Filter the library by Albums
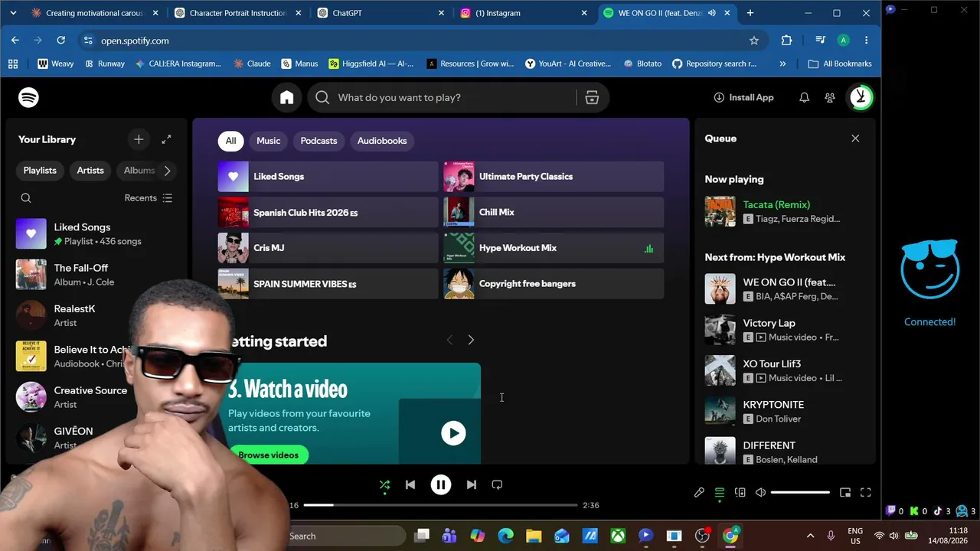This screenshot has width=980, height=551. tap(139, 171)
